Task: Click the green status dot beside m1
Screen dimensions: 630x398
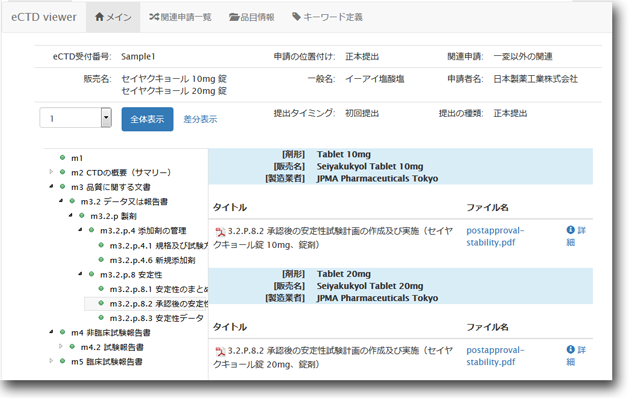Action: pyautogui.click(x=62, y=157)
